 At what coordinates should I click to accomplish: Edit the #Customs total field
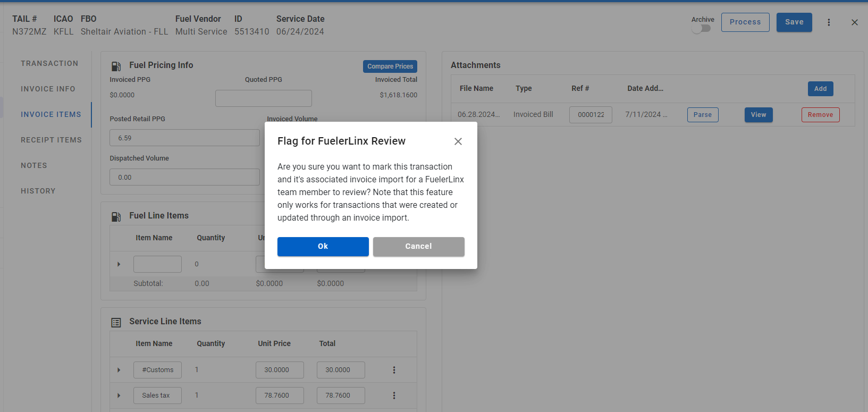pos(341,370)
